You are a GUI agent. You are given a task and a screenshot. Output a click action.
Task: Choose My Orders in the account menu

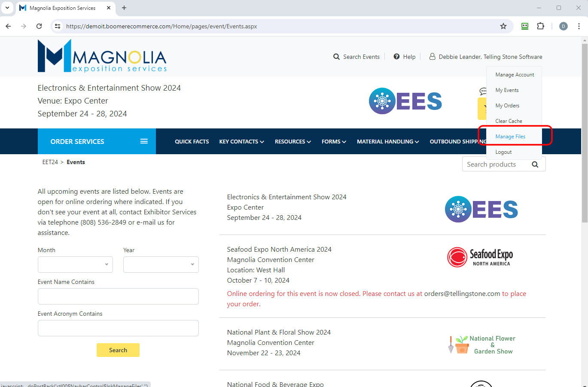point(507,106)
